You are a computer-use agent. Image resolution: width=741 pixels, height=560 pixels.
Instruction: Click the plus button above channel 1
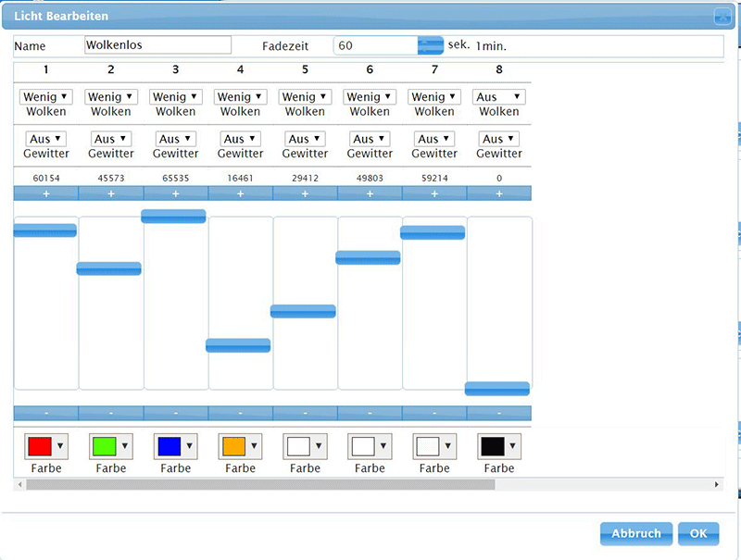click(45, 193)
